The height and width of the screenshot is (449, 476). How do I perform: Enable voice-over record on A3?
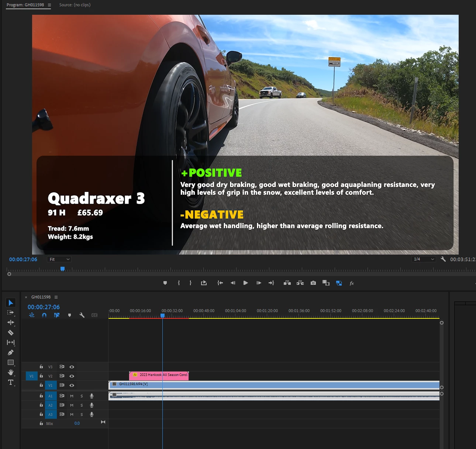tap(92, 414)
